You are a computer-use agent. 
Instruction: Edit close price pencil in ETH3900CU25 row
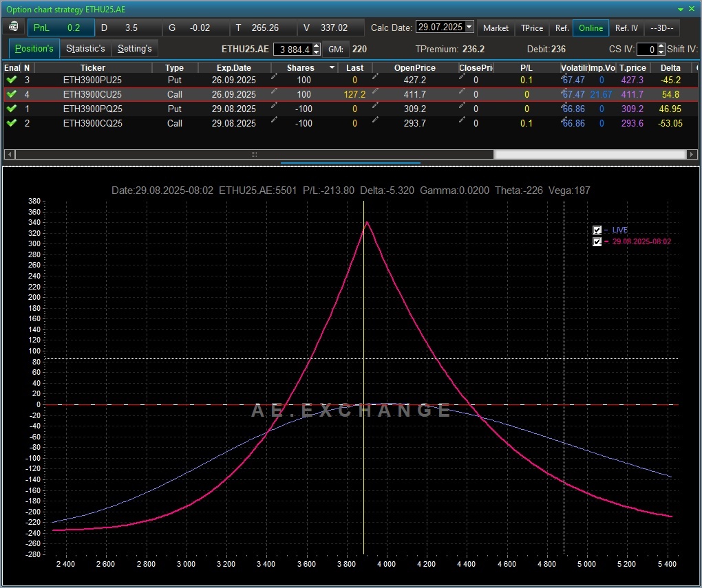pyautogui.click(x=462, y=91)
